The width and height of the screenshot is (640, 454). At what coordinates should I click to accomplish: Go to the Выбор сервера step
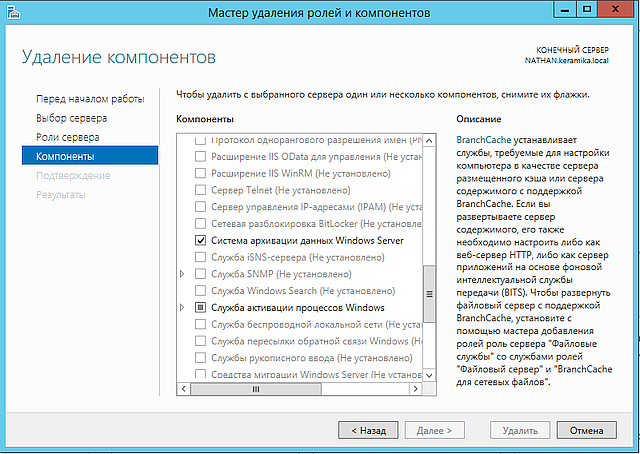71,118
